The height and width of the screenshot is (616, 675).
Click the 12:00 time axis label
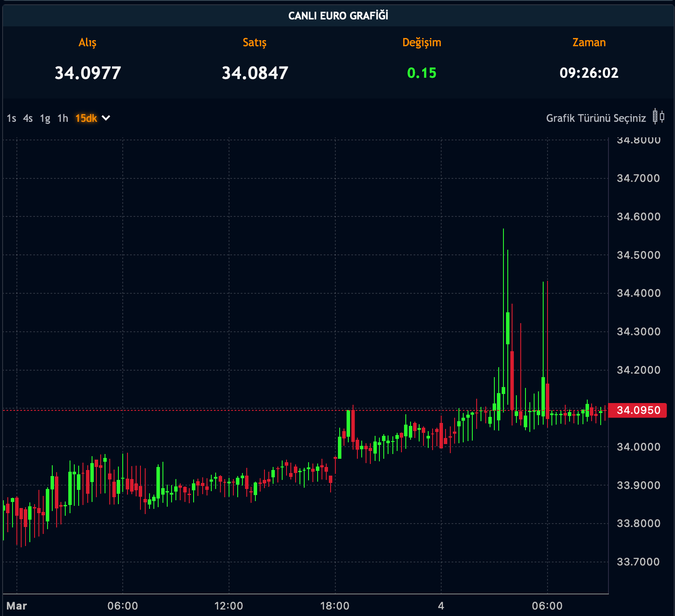tap(229, 606)
